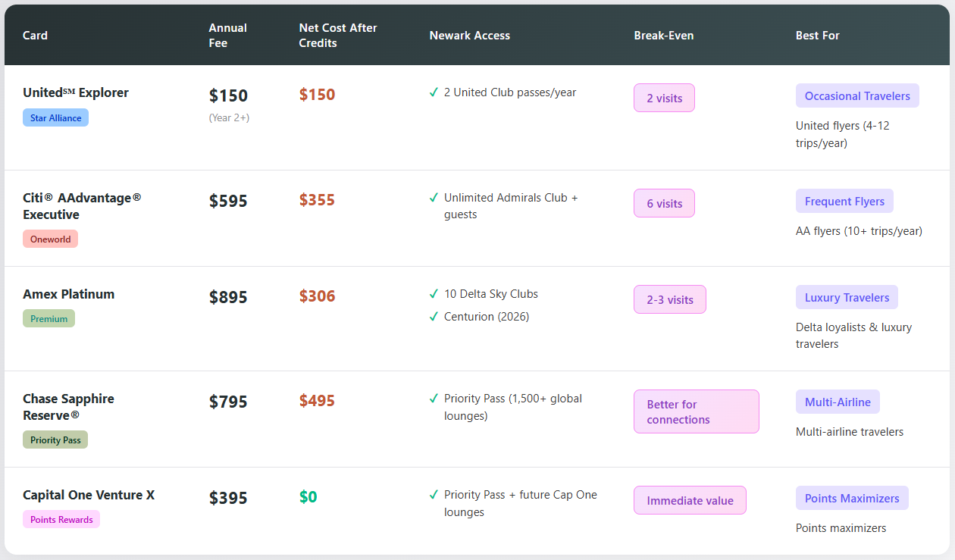The width and height of the screenshot is (955, 560).
Task: Click the text 10 Delta Sky Clubs
Action: (491, 294)
